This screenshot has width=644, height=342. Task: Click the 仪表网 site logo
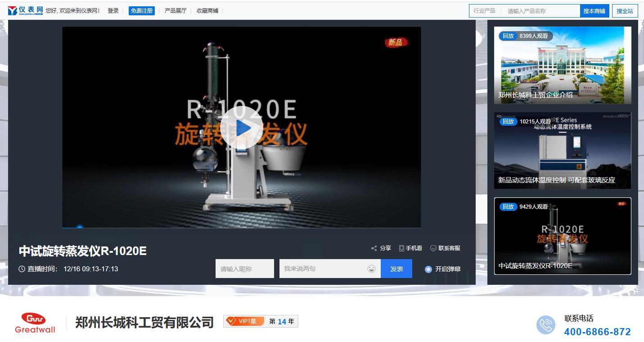(x=25, y=10)
